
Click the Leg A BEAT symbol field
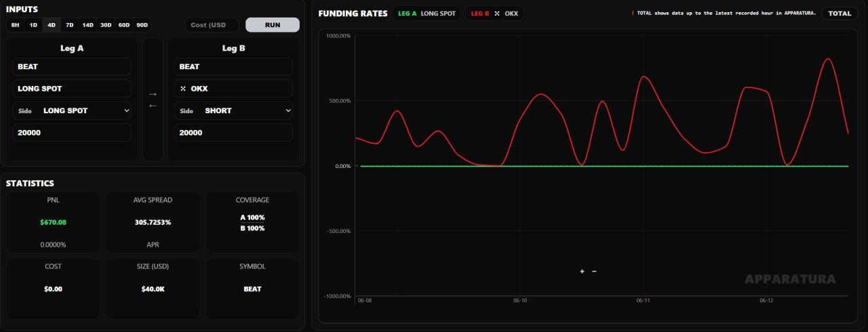(72, 66)
